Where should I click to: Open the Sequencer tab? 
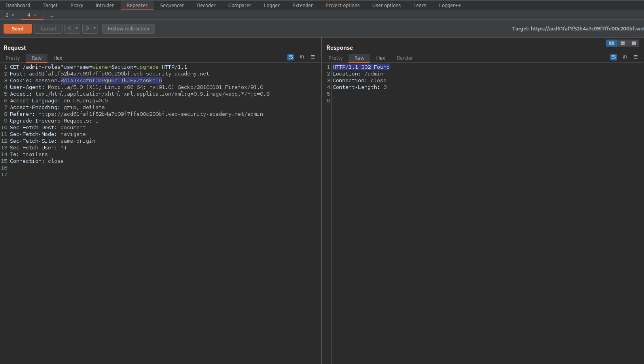point(172,5)
